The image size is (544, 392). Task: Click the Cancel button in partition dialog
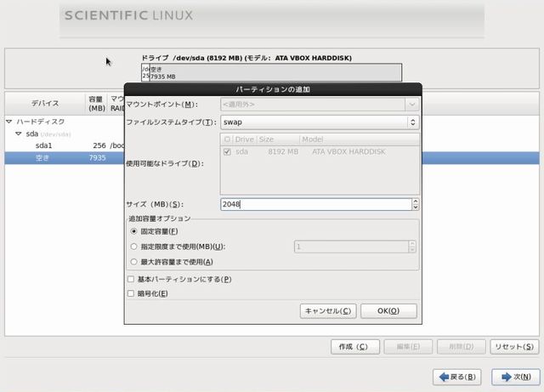pos(327,311)
